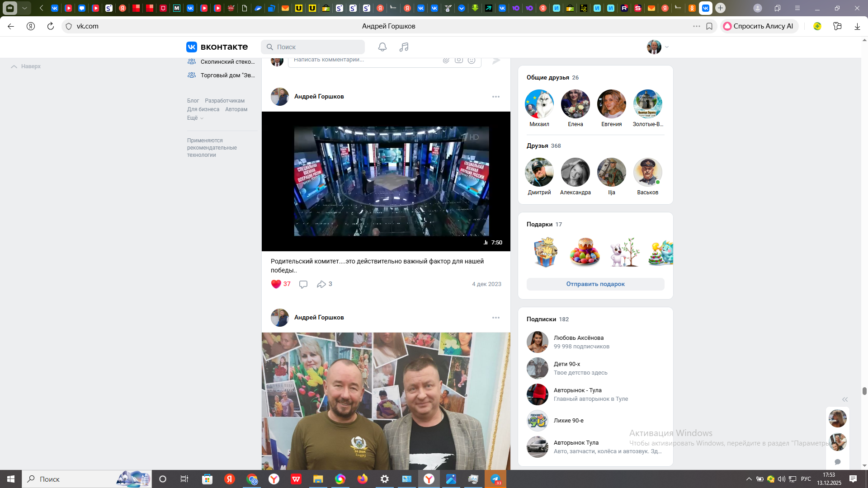Image resolution: width=868 pixels, height=488 pixels.
Task: Open emoji picker in comment field
Action: (472, 60)
